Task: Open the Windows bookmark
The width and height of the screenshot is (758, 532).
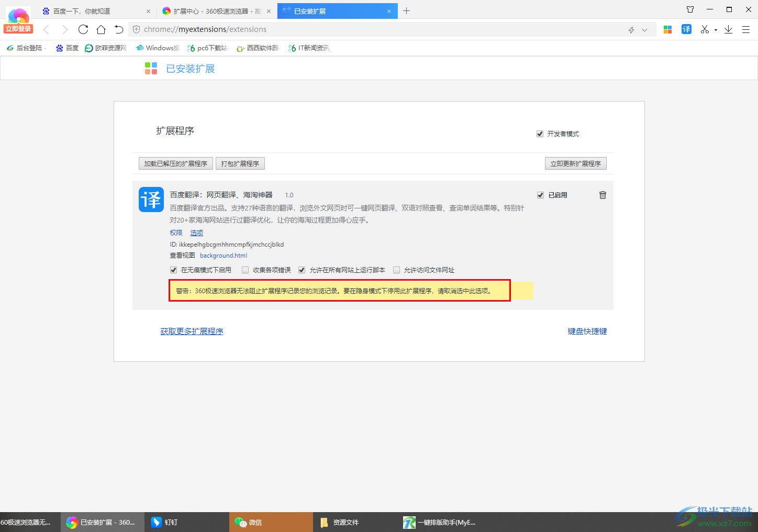Action: 157,48
